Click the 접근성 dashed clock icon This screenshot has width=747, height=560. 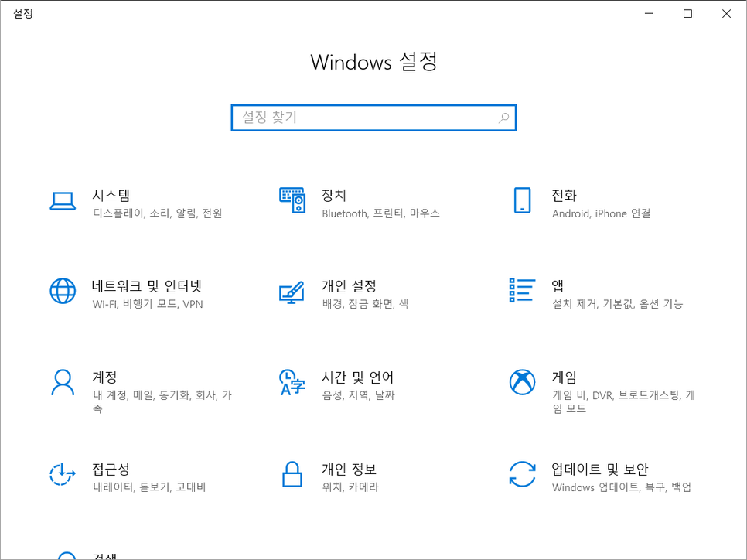(x=63, y=474)
